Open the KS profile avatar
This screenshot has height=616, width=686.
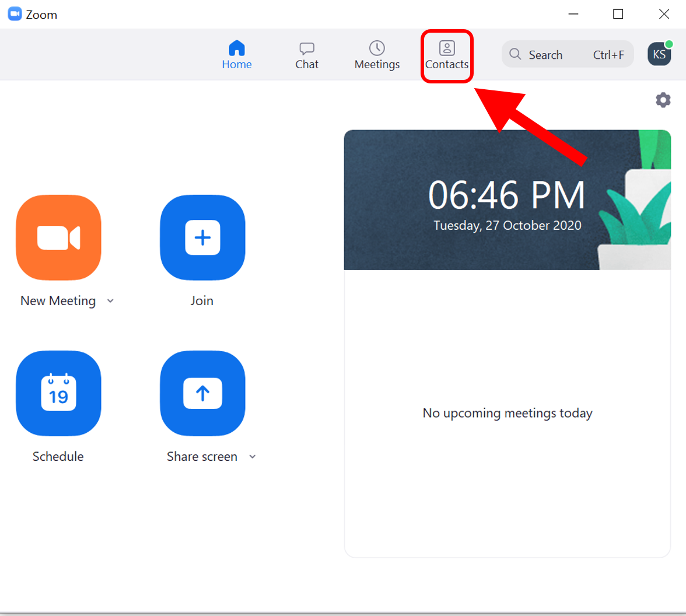(659, 54)
